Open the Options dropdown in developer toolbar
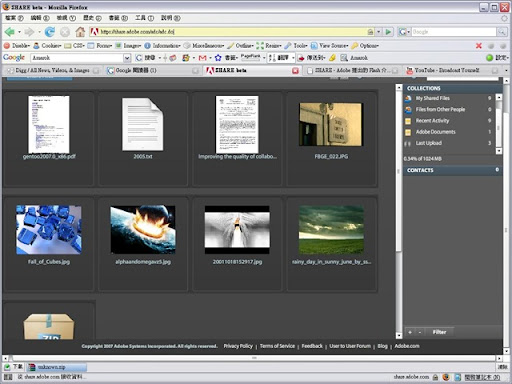This screenshot has width=512, height=384. (365, 46)
